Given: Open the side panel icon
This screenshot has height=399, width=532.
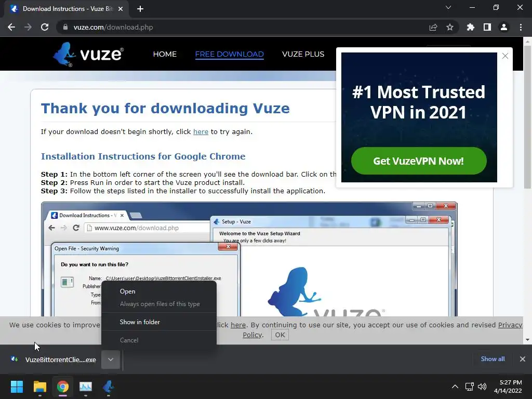Looking at the screenshot, I should 487,27.
